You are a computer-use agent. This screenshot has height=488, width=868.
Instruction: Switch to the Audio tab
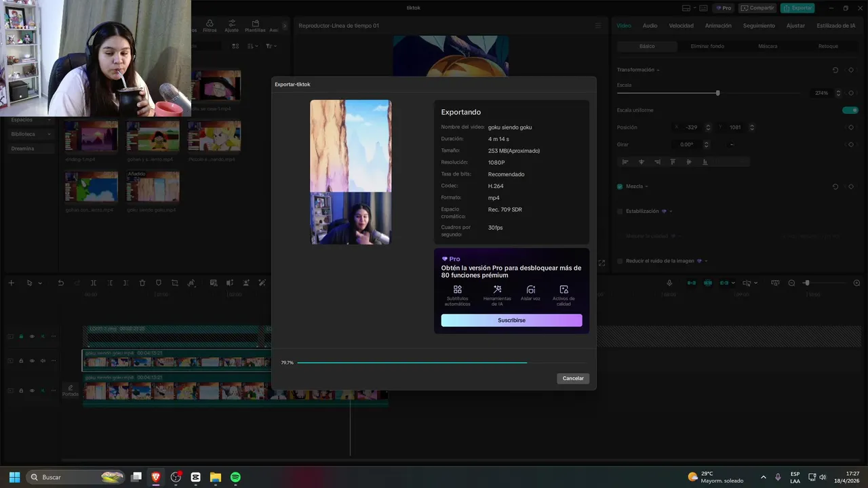[x=650, y=26]
